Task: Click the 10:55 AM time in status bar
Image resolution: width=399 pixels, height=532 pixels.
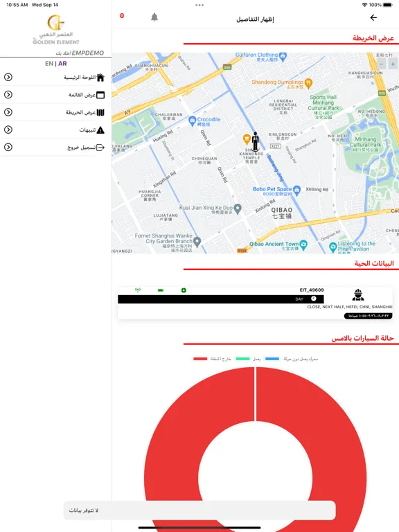Action: click(x=17, y=5)
